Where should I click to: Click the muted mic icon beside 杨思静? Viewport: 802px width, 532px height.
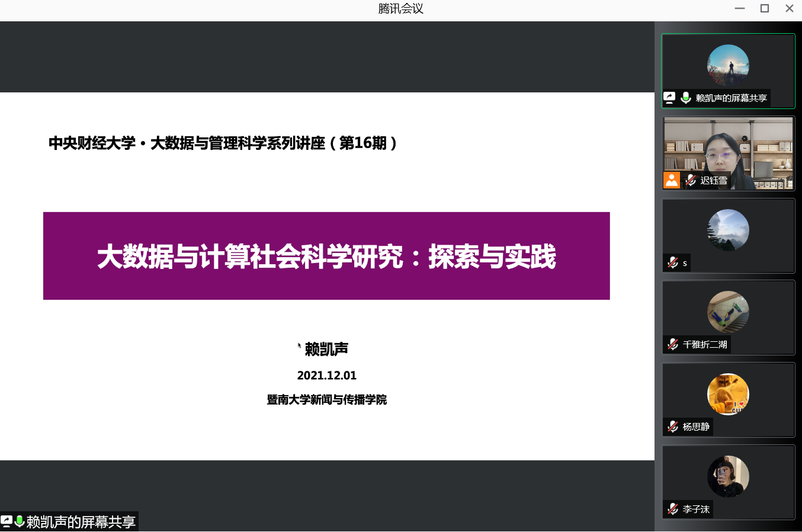pyautogui.click(x=673, y=427)
